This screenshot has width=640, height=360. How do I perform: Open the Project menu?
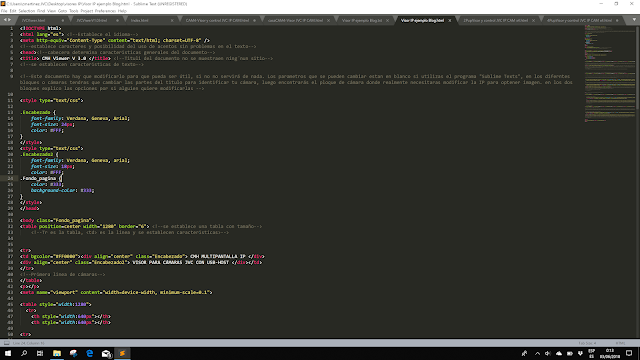point(87,11)
